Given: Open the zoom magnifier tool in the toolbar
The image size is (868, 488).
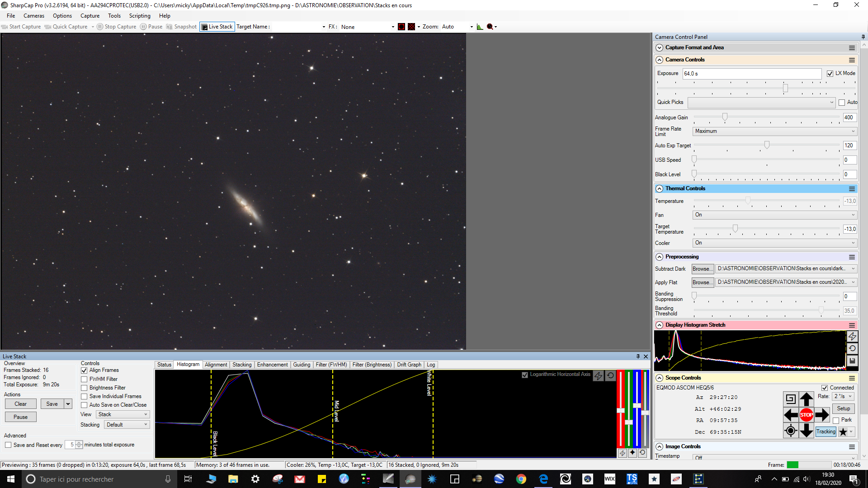Looking at the screenshot, I should pos(490,27).
